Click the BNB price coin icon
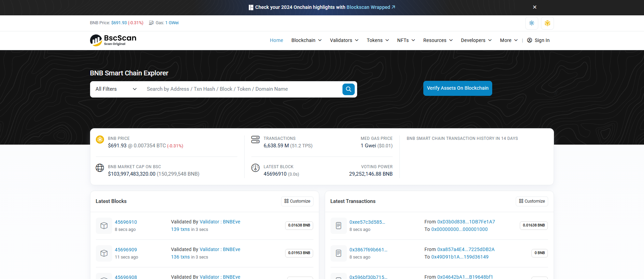This screenshot has width=644, height=279. 100,139
